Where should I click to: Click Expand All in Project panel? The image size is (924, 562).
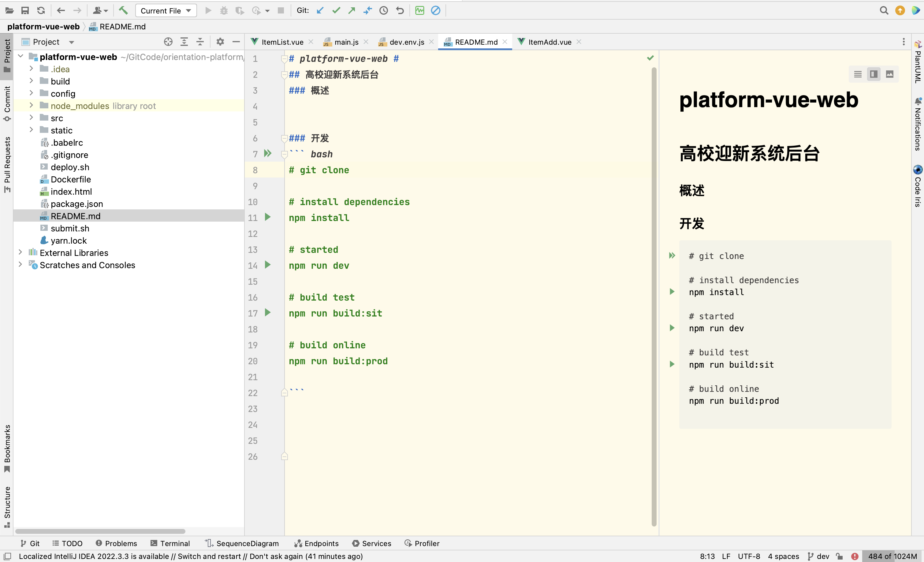pyautogui.click(x=184, y=42)
